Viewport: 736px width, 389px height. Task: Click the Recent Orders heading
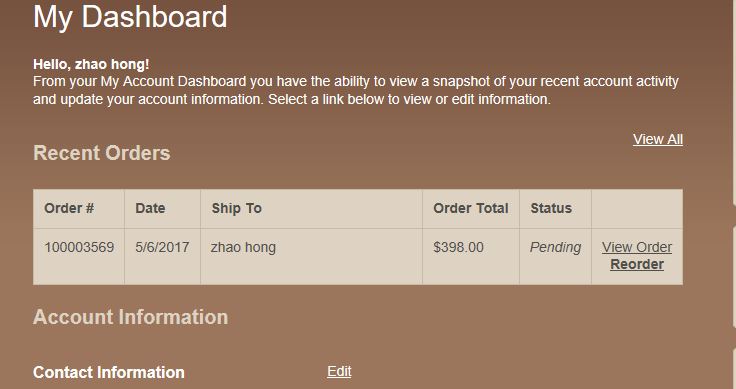coord(101,153)
